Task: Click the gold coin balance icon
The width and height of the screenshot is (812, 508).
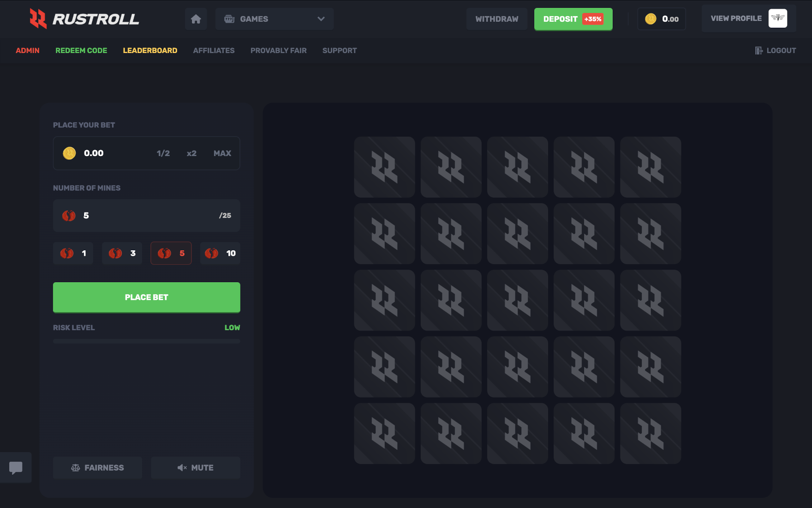Action: coord(651,18)
